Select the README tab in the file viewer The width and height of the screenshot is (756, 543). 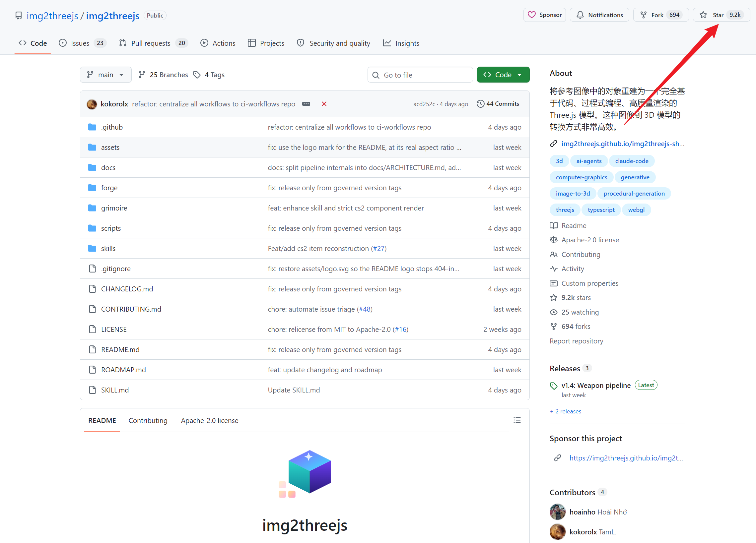[102, 420]
